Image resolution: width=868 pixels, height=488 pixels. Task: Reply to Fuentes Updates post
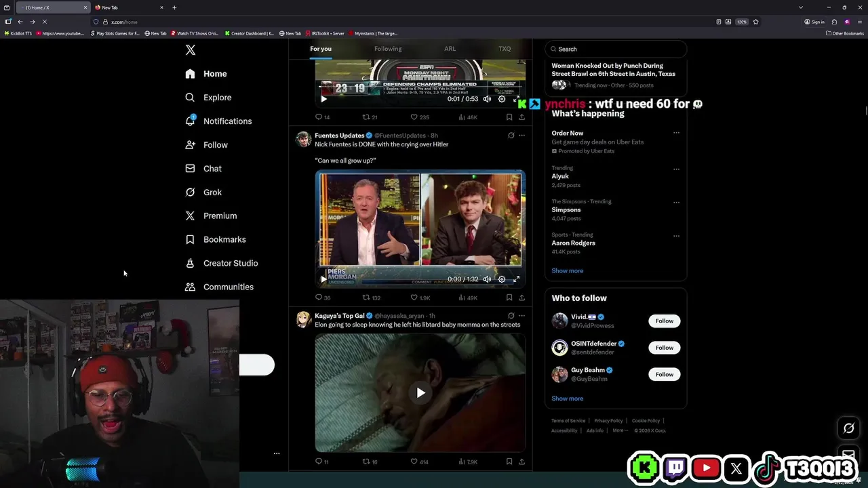point(323,298)
